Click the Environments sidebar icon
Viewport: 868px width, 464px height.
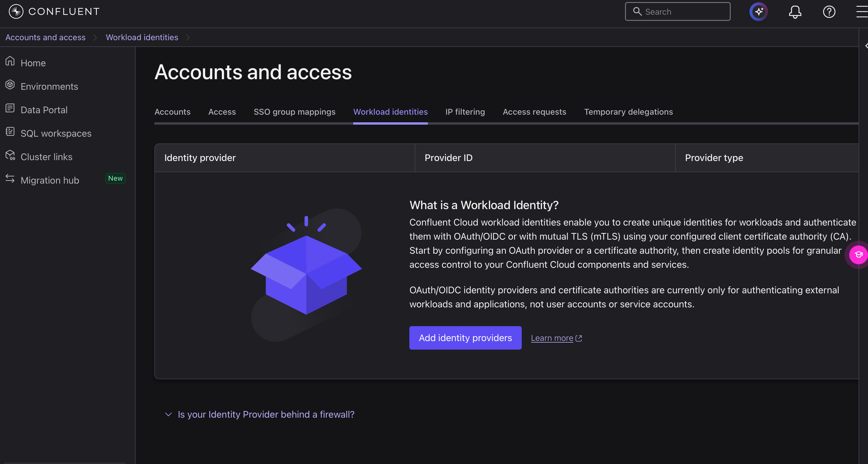(10, 84)
